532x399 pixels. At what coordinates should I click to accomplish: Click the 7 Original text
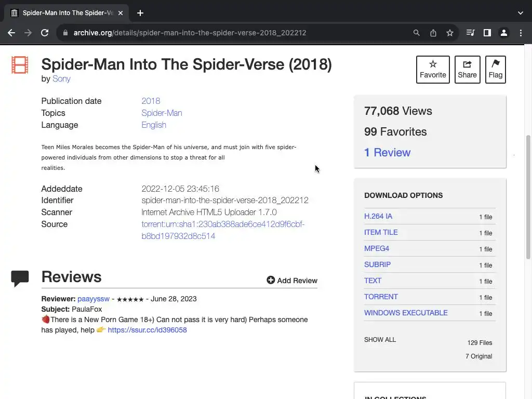pos(478,356)
